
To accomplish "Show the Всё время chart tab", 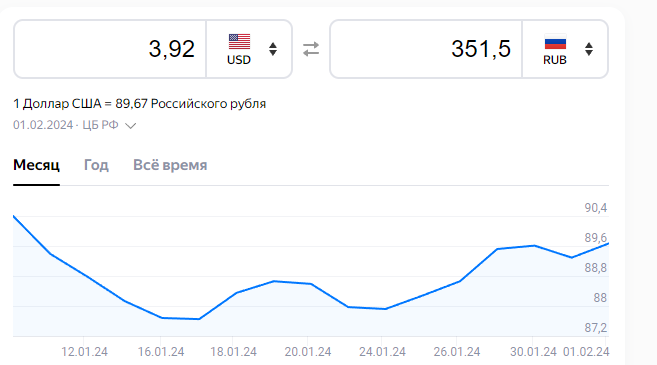I will pyautogui.click(x=170, y=165).
